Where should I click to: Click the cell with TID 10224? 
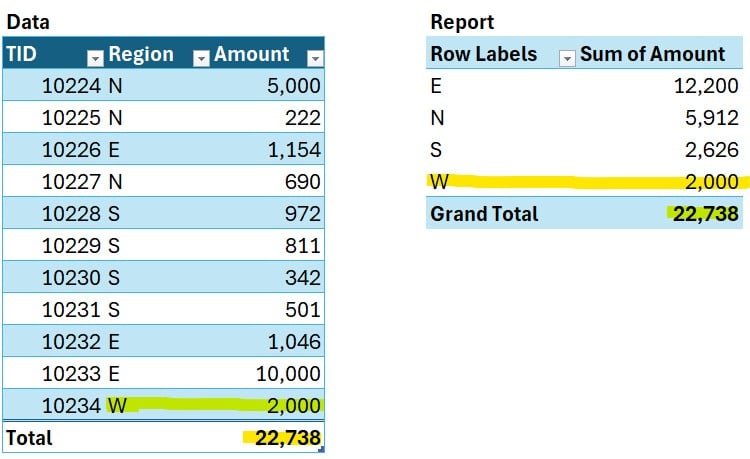[71, 87]
